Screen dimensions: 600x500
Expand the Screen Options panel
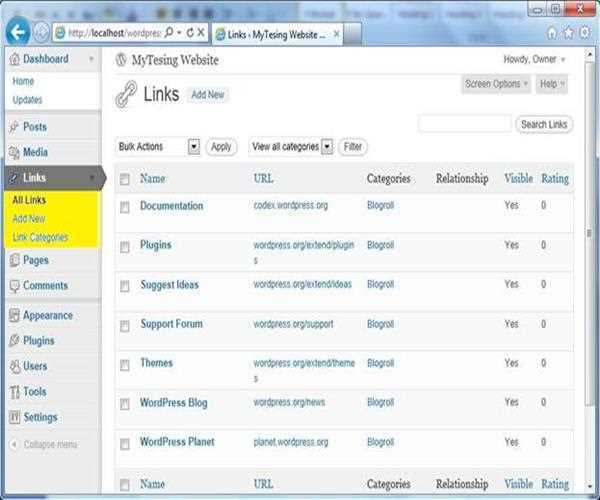pyautogui.click(x=496, y=84)
